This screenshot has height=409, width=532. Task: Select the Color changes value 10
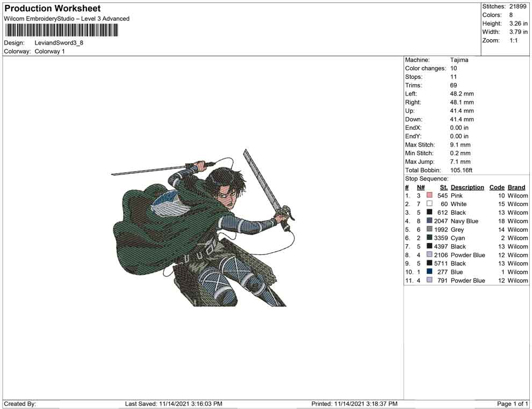coord(454,69)
